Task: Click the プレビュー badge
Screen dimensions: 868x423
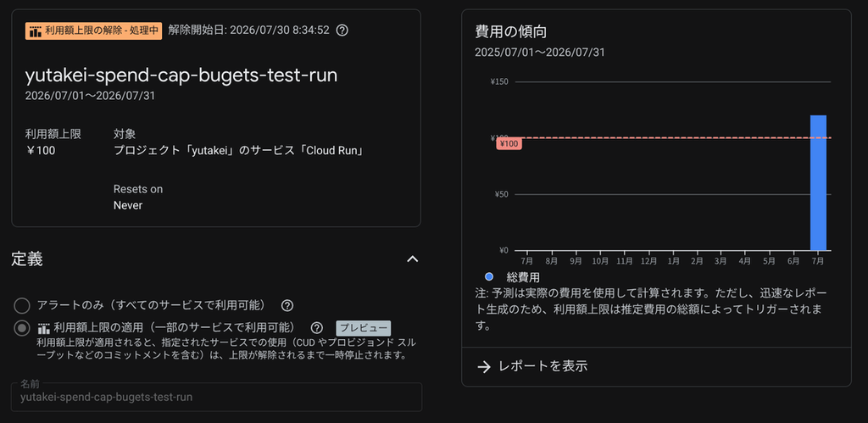Action: coord(363,328)
